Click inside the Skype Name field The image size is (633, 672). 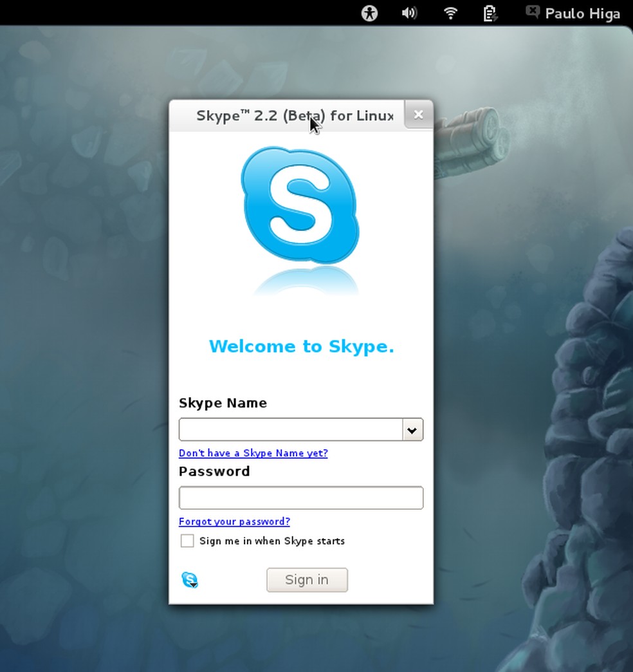tap(289, 429)
